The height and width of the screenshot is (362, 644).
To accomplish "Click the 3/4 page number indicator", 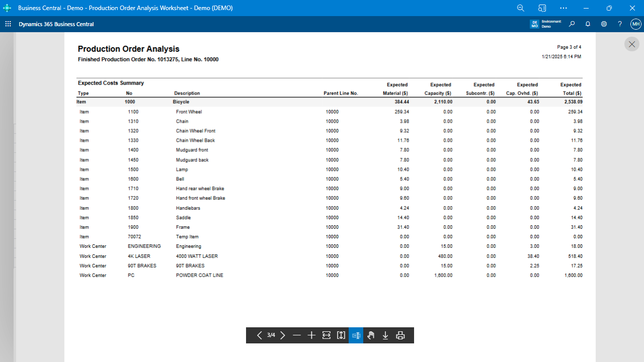I will point(271,335).
